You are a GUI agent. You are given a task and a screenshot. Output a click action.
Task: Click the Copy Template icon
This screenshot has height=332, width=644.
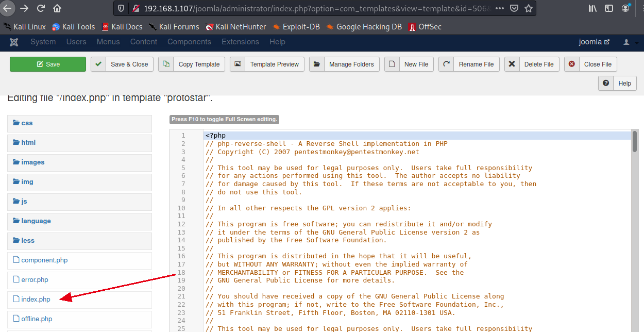coord(166,64)
